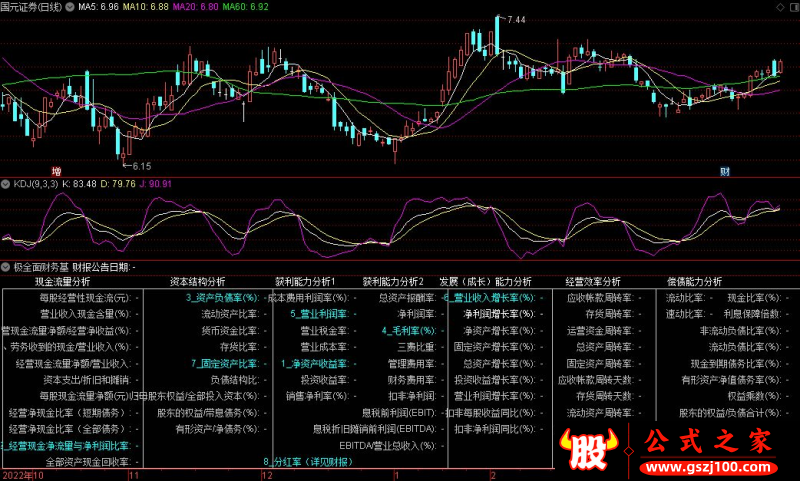This screenshot has width=800, height=481.
Task: Click 投资收益率 row
Action: point(324,381)
